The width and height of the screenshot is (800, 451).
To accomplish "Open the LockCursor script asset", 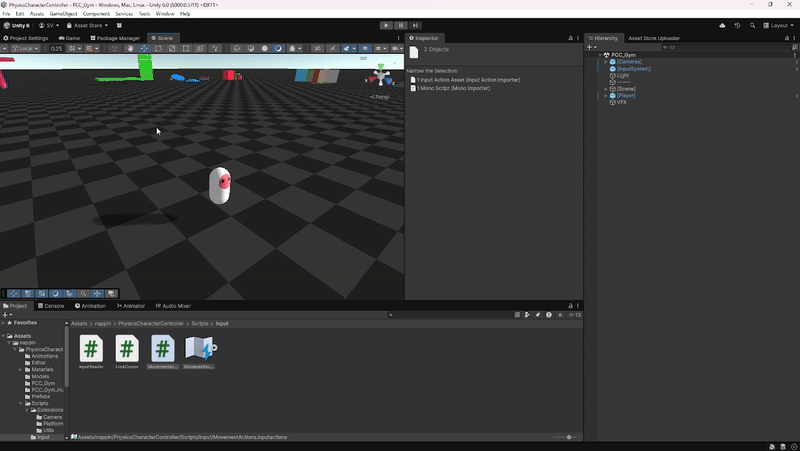I will (x=126, y=349).
